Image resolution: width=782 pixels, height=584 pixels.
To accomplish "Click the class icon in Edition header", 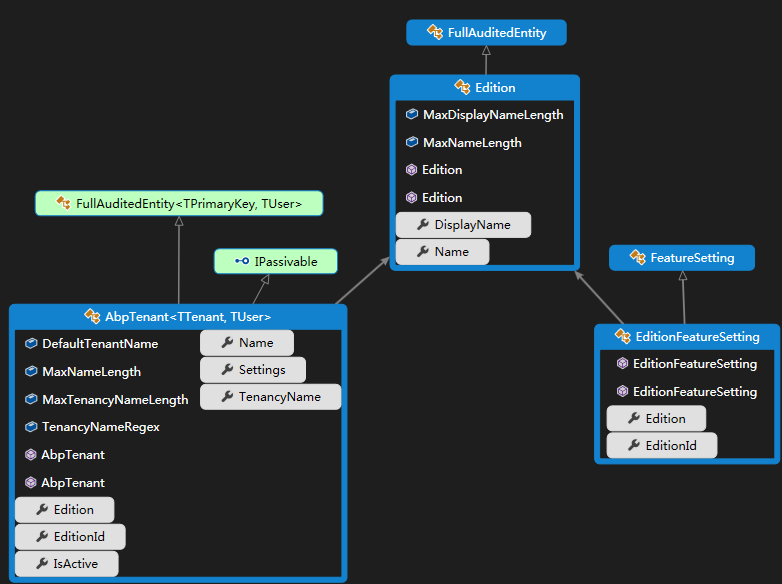I will [x=462, y=87].
